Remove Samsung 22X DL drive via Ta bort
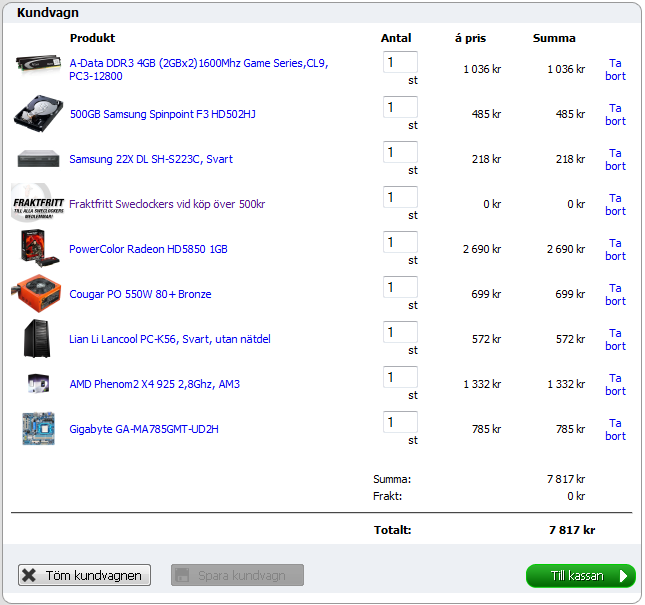Screen dimensions: 645x605 click(615, 160)
